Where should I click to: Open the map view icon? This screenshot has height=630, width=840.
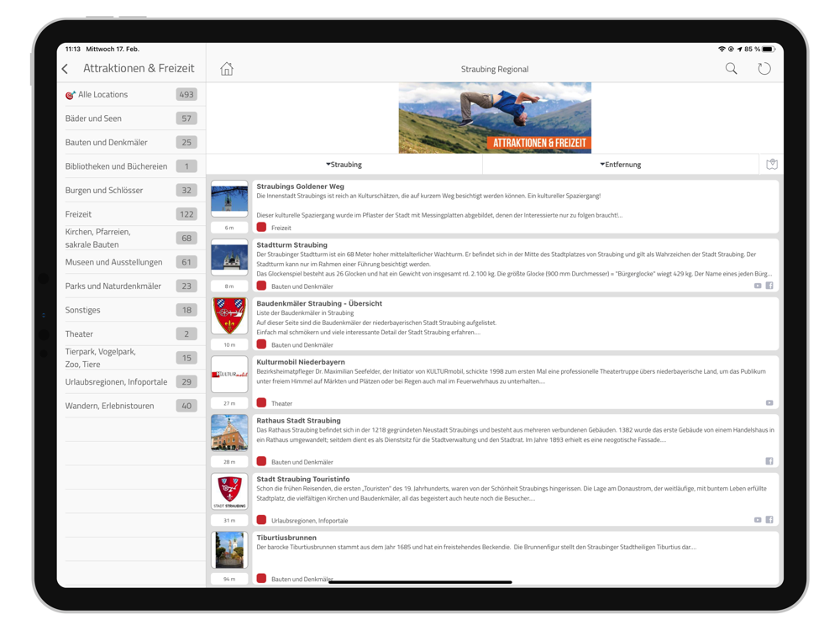[x=771, y=165]
